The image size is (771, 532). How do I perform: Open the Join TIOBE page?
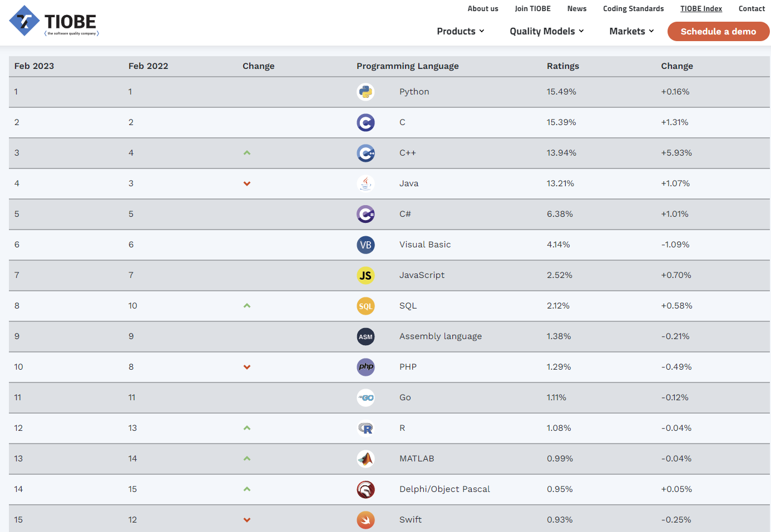[532, 8]
